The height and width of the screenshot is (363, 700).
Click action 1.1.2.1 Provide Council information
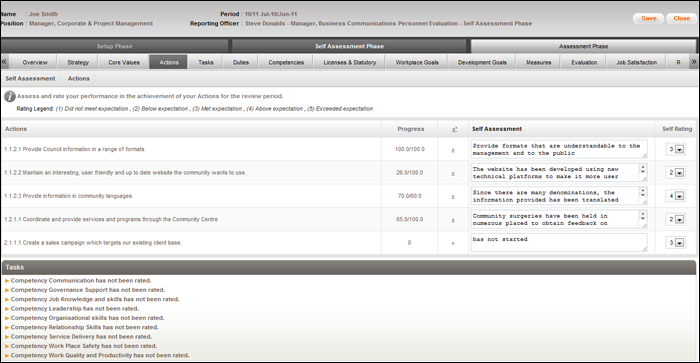coord(74,150)
